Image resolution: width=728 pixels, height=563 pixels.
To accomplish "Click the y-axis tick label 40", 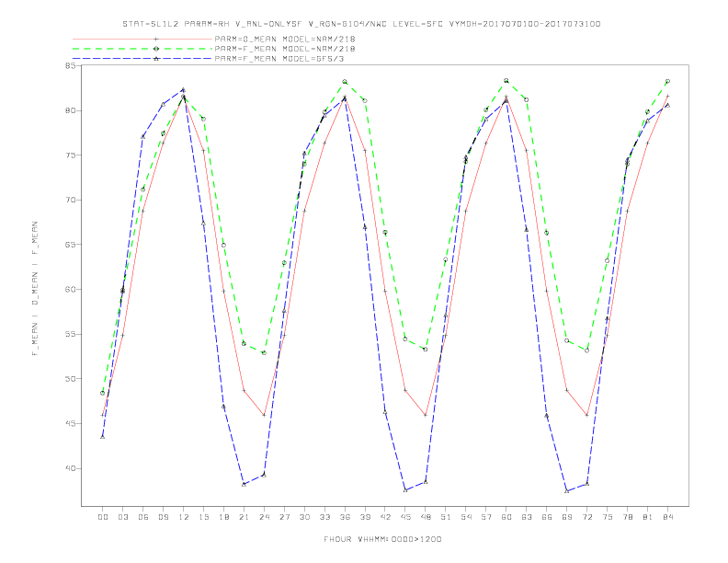I will pyautogui.click(x=70, y=468).
